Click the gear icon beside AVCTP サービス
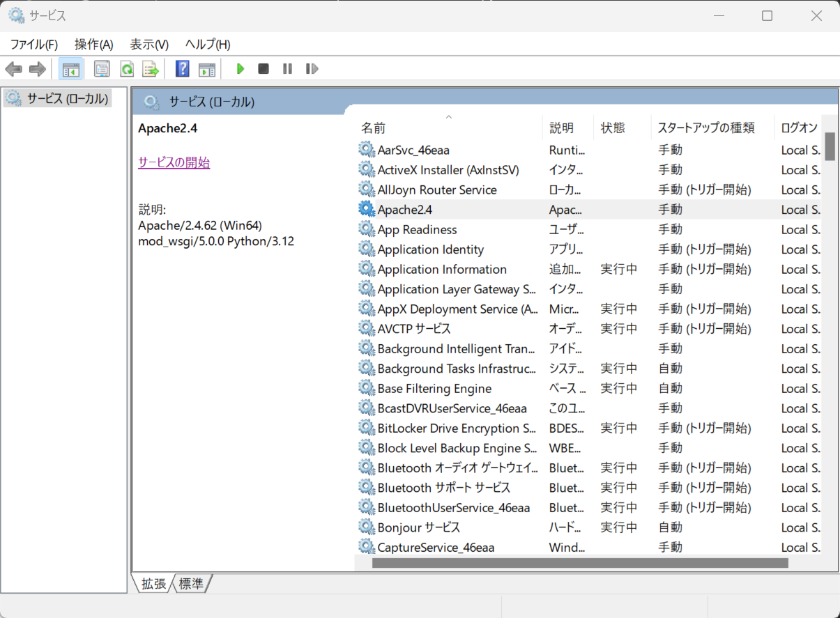The image size is (840, 618). tap(366, 328)
